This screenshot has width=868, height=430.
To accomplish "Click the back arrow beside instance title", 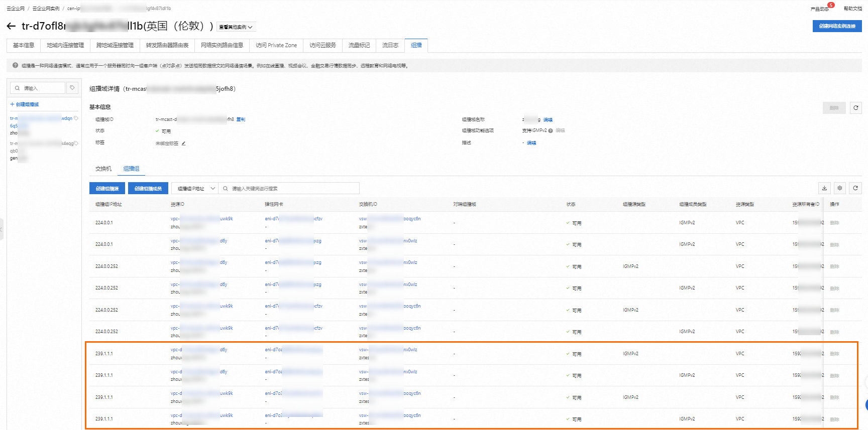I will pyautogui.click(x=11, y=26).
